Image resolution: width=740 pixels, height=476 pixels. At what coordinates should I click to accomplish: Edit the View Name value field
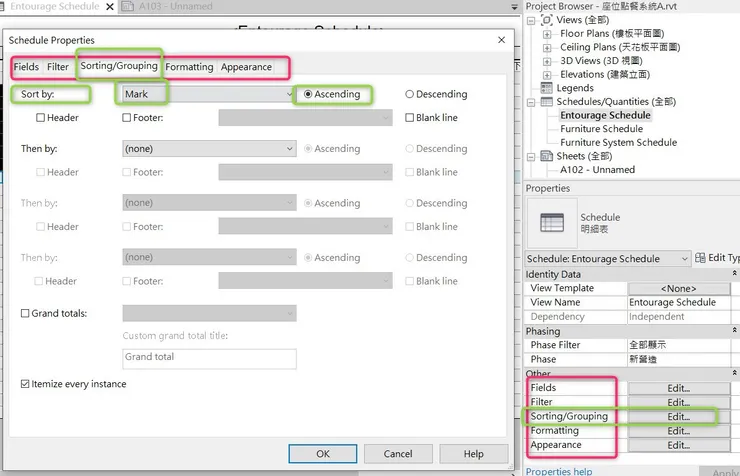[679, 302]
